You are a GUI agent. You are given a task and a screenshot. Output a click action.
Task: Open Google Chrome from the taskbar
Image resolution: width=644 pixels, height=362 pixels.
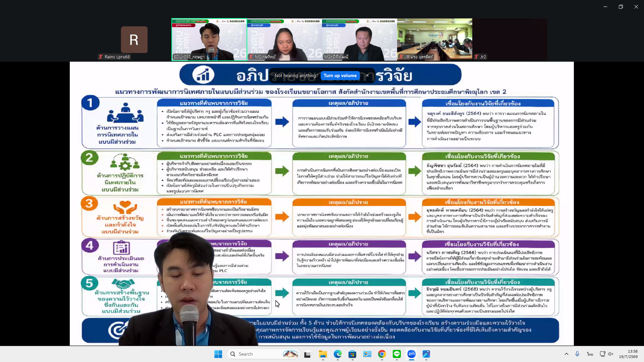(x=382, y=354)
